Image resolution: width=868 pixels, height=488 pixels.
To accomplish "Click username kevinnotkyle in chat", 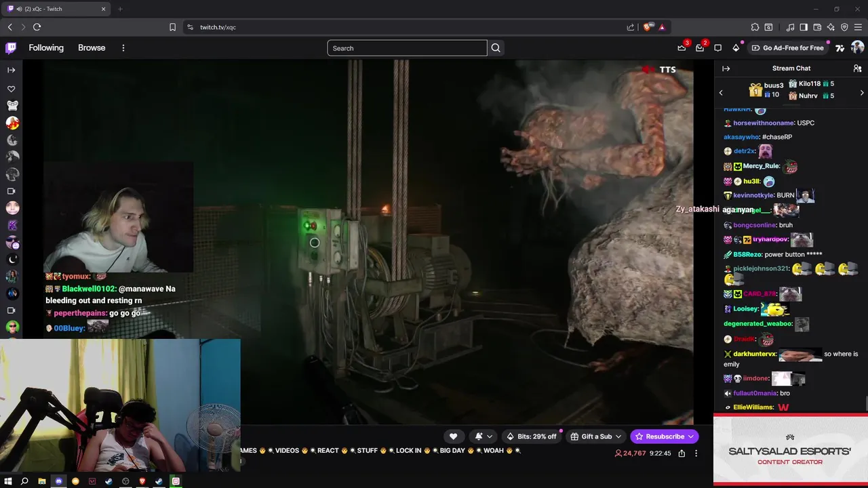I will (x=753, y=195).
